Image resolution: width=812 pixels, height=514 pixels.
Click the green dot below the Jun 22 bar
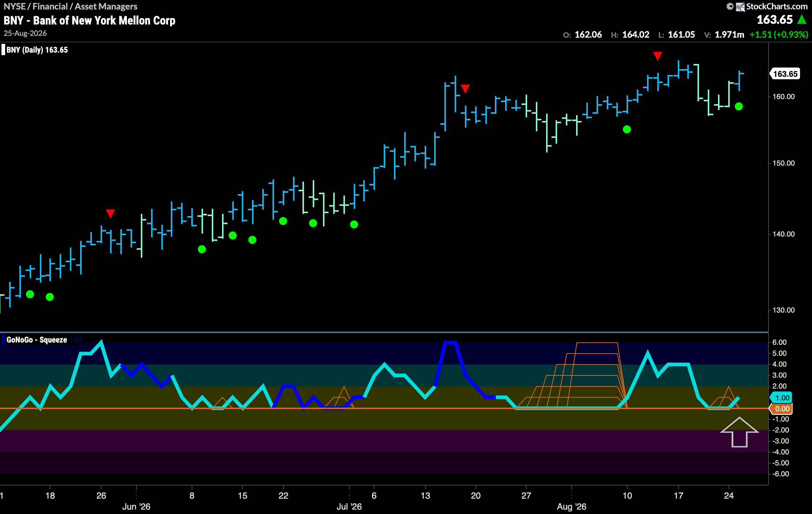click(x=283, y=221)
